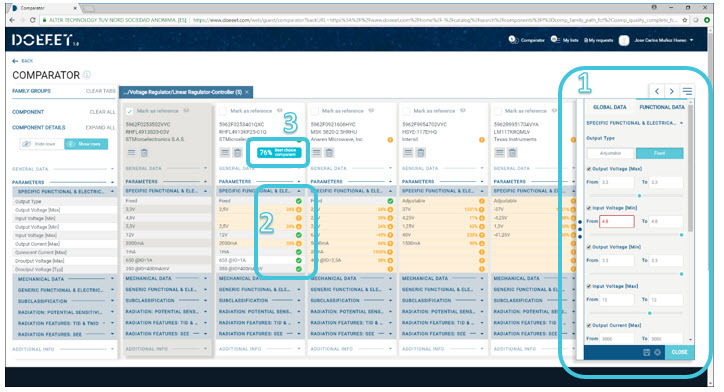This screenshot has height=392, width=724.
Task: Remove LM117KRQMLV using its trash icon
Action: pyautogui.click(x=512, y=152)
